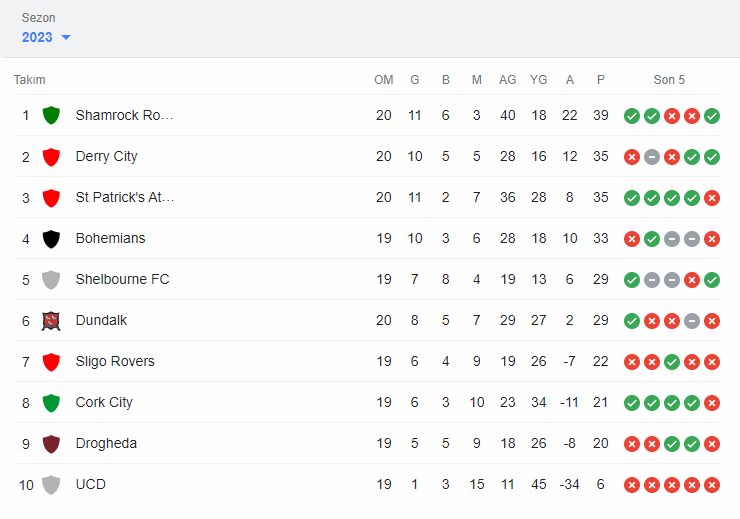The width and height of the screenshot is (740, 519).
Task: Click the OM matches played header
Action: click(x=384, y=80)
